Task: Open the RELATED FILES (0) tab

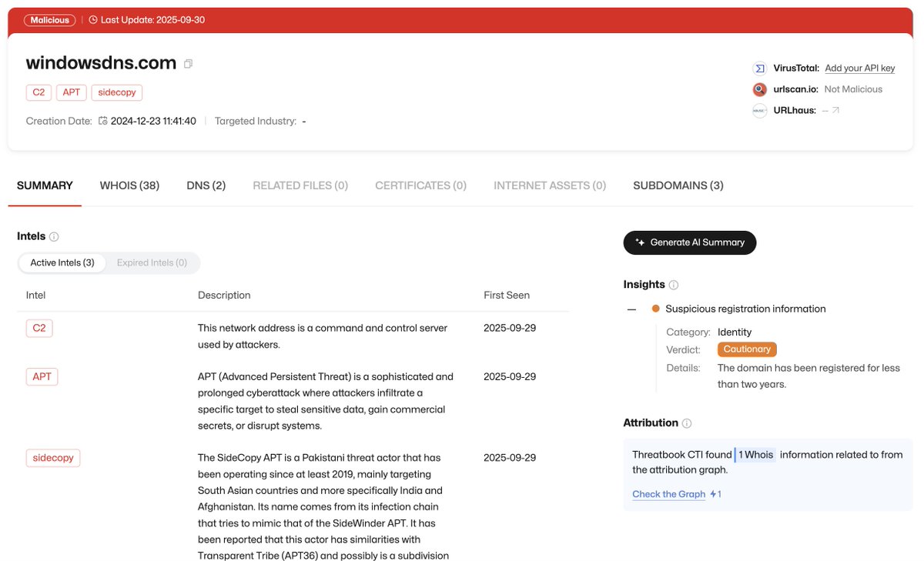Action: click(300, 185)
